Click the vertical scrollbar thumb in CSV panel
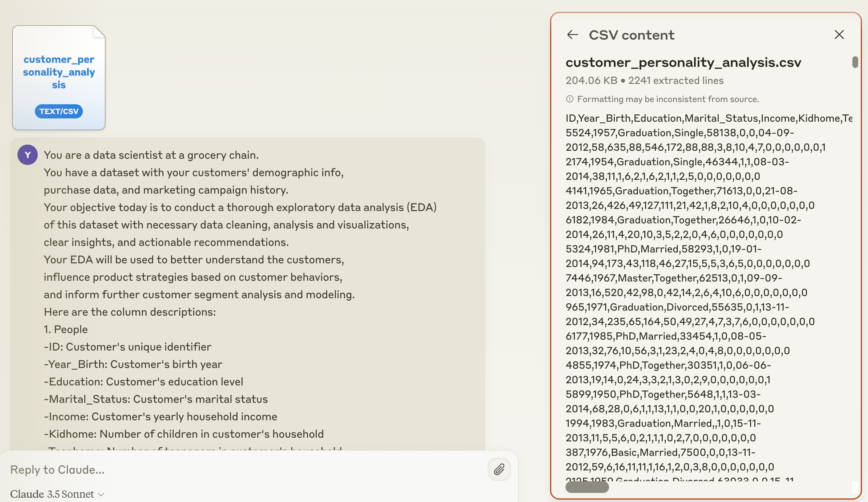The height and width of the screenshot is (502, 868). 855,62
